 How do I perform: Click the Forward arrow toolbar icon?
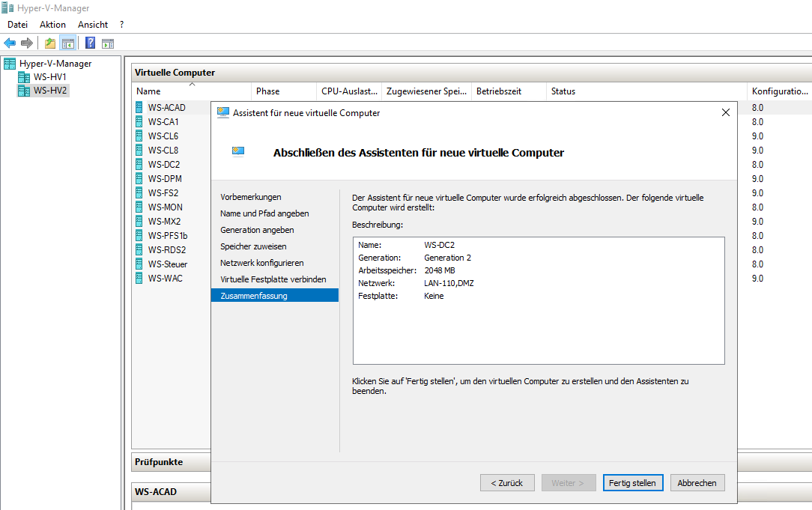[27, 43]
